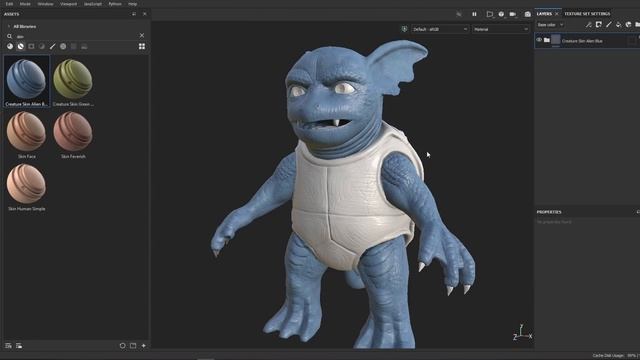Open camera video settings icon

[513, 14]
